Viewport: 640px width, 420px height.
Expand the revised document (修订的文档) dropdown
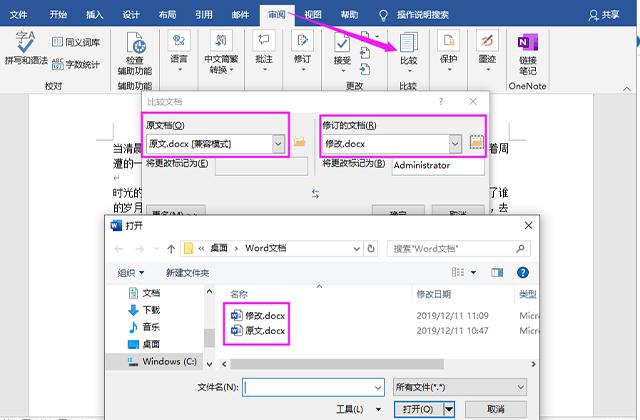pos(455,144)
